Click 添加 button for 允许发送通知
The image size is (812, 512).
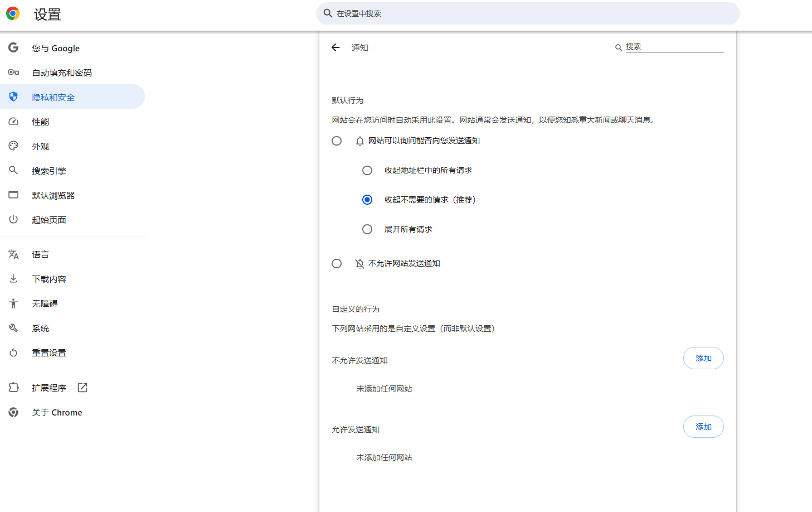point(703,427)
